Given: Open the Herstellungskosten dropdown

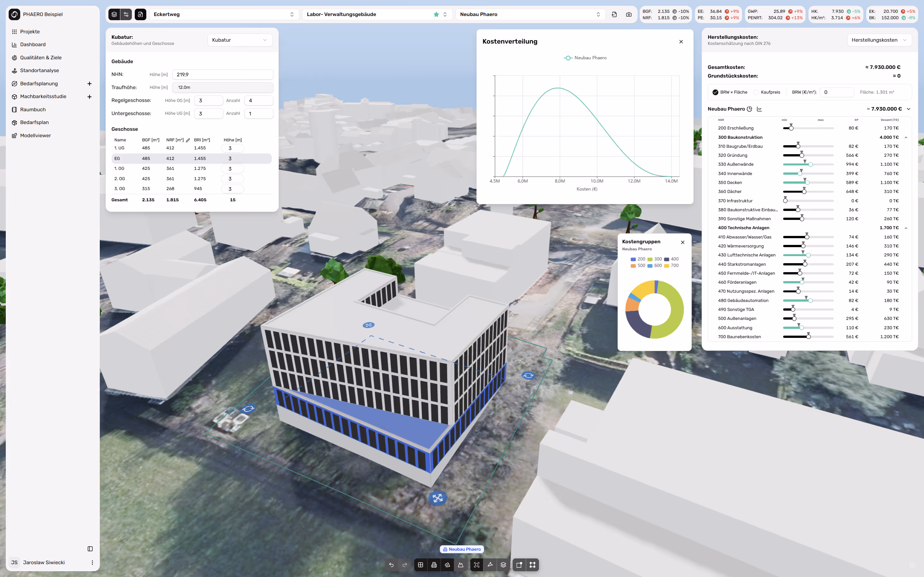Looking at the screenshot, I should (879, 40).
